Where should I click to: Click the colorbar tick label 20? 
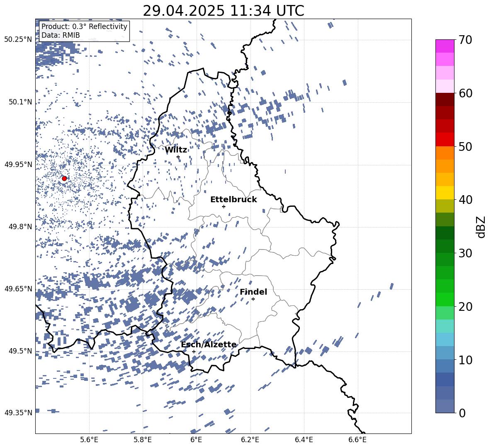click(x=465, y=307)
